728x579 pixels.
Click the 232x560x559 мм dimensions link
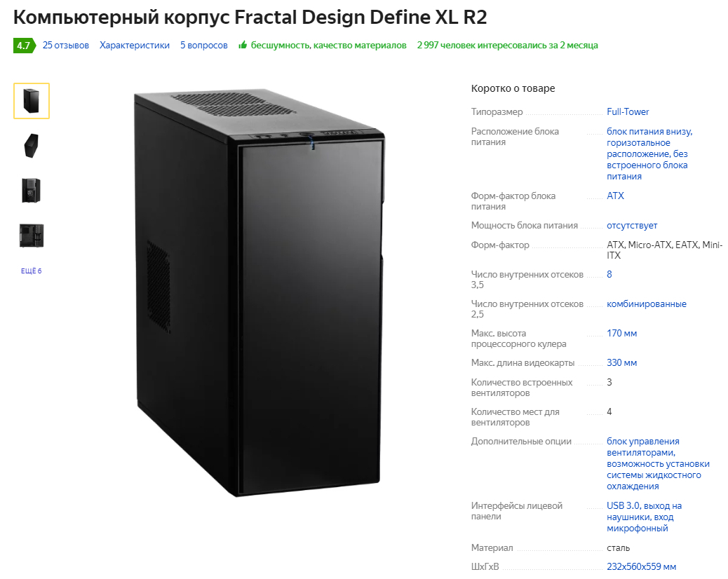point(641,567)
